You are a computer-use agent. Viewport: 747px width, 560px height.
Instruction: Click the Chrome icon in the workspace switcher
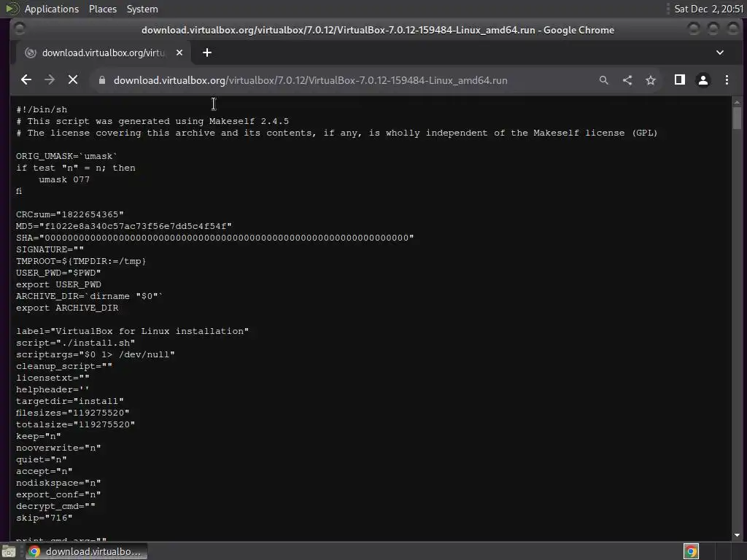691,551
